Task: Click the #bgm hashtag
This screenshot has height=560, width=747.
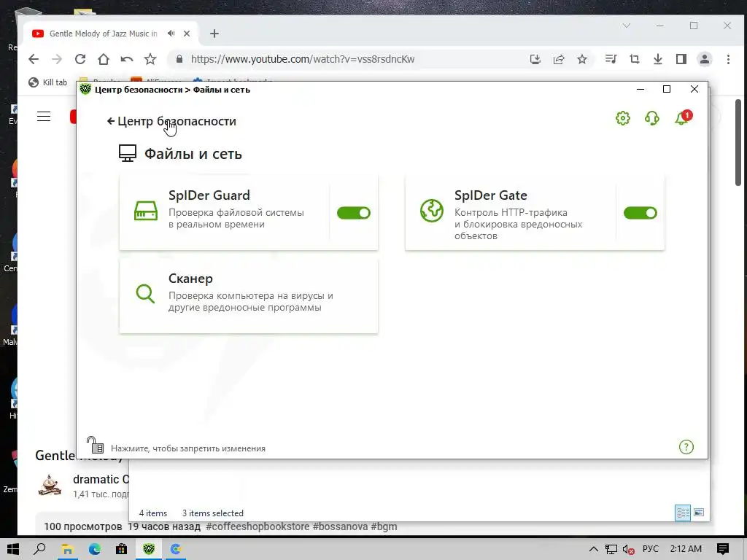Action: point(384,526)
